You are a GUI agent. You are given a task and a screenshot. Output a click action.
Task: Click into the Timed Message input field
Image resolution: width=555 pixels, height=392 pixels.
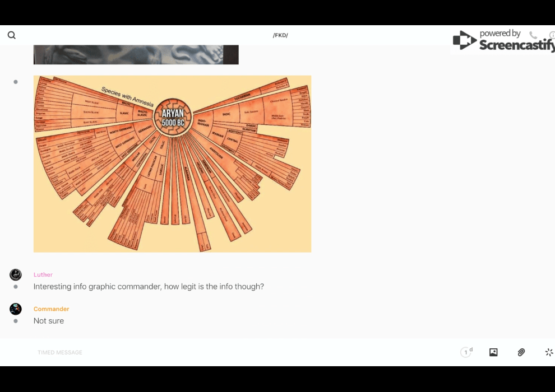[224, 352]
